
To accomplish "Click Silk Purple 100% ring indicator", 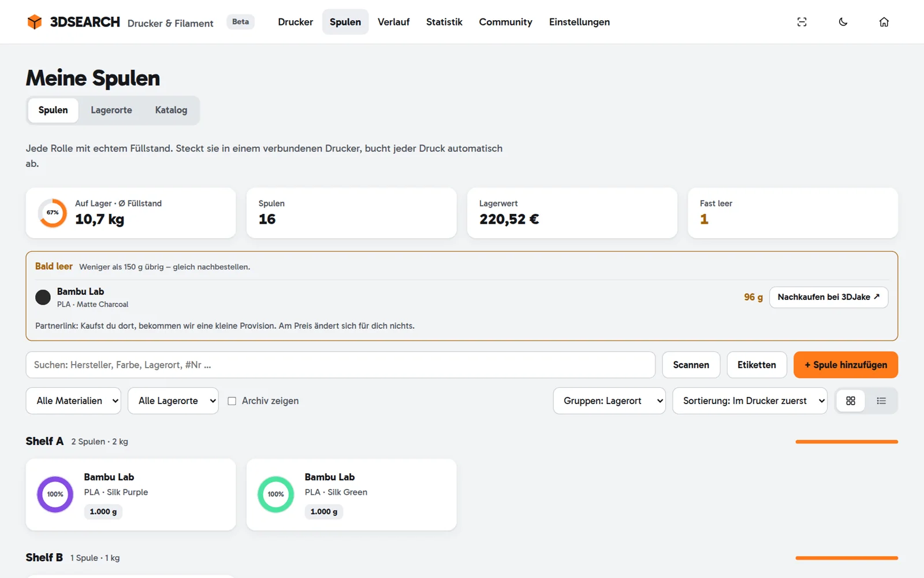I will coord(55,494).
